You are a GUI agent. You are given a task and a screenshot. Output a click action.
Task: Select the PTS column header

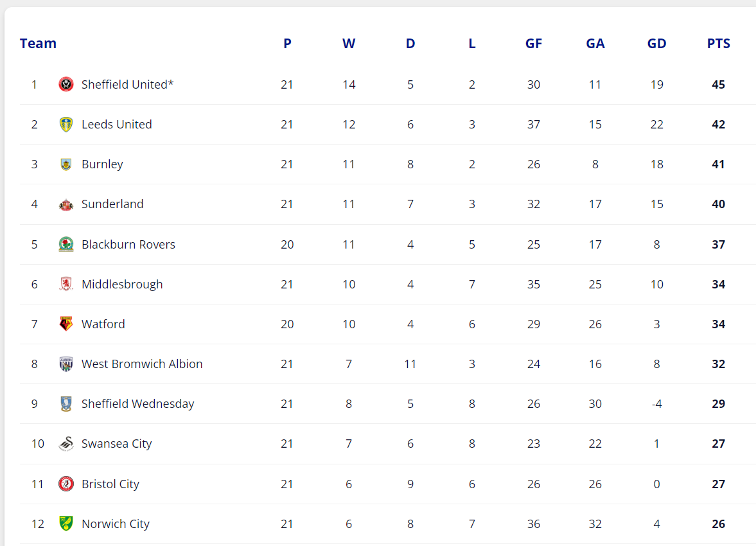(x=718, y=44)
